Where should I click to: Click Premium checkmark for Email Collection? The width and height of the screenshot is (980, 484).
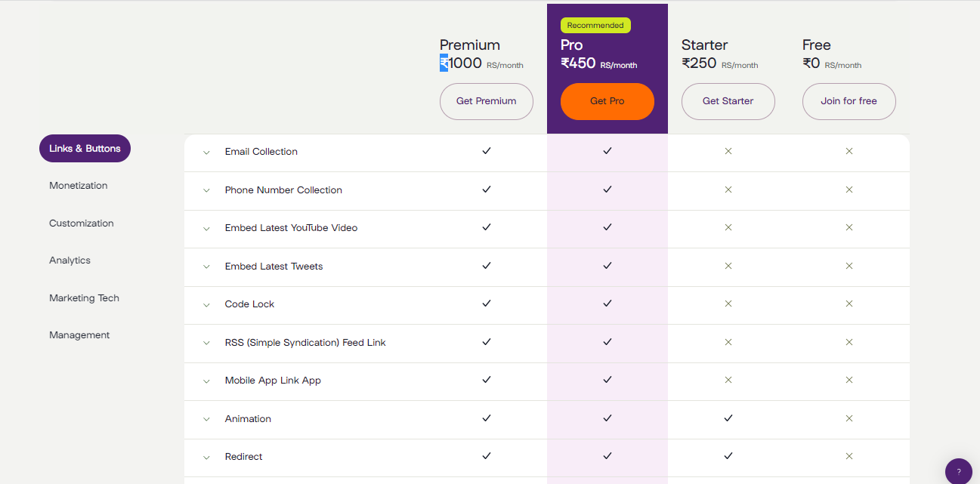[487, 151]
